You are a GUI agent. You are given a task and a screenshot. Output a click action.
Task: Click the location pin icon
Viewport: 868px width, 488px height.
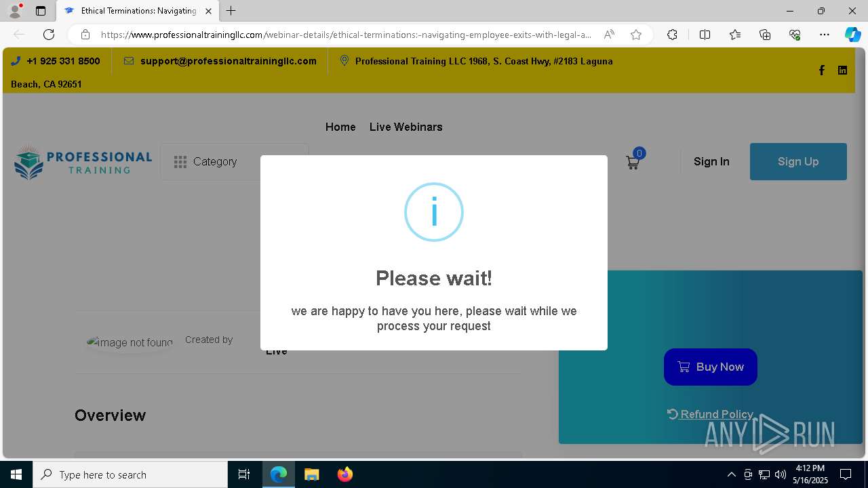(344, 61)
